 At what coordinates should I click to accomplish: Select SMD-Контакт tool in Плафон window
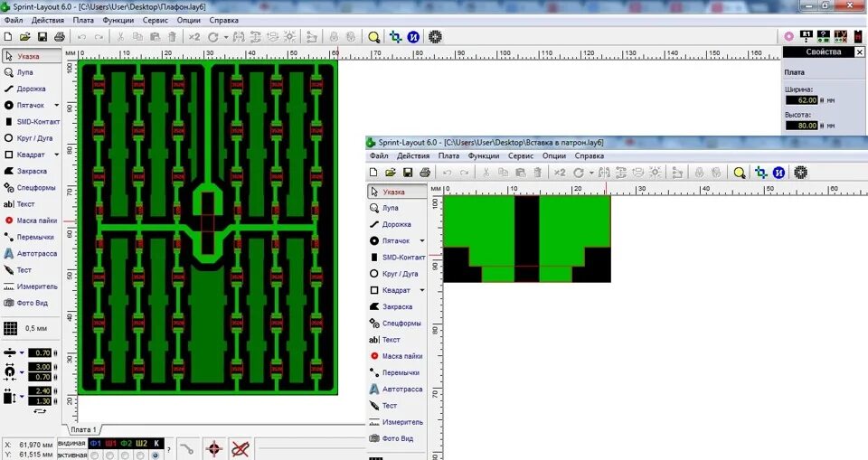(x=31, y=122)
